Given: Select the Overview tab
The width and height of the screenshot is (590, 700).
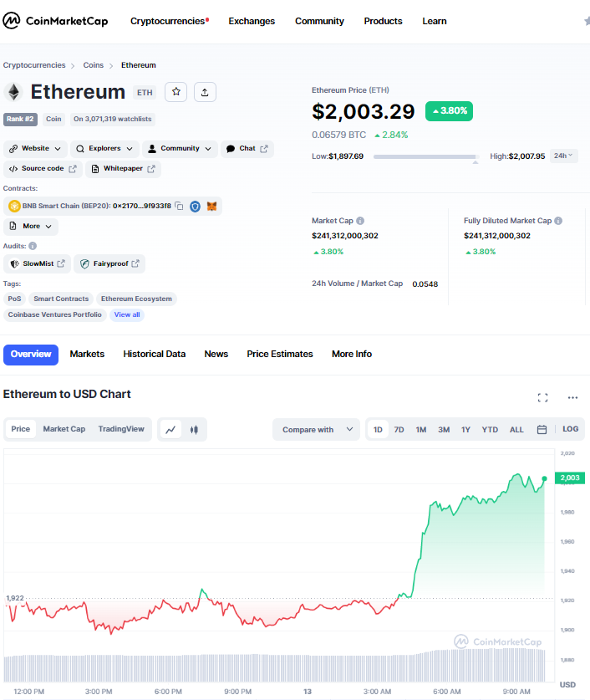Looking at the screenshot, I should [31, 355].
